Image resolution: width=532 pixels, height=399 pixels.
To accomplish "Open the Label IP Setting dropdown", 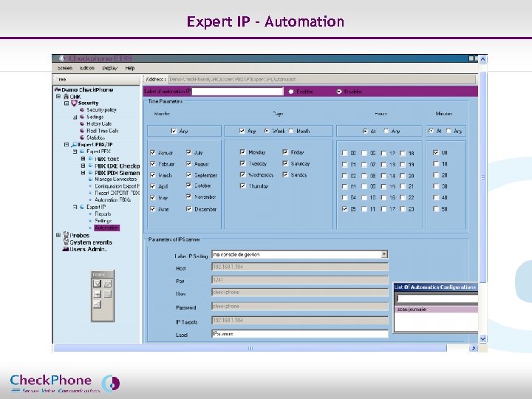I will (x=384, y=254).
